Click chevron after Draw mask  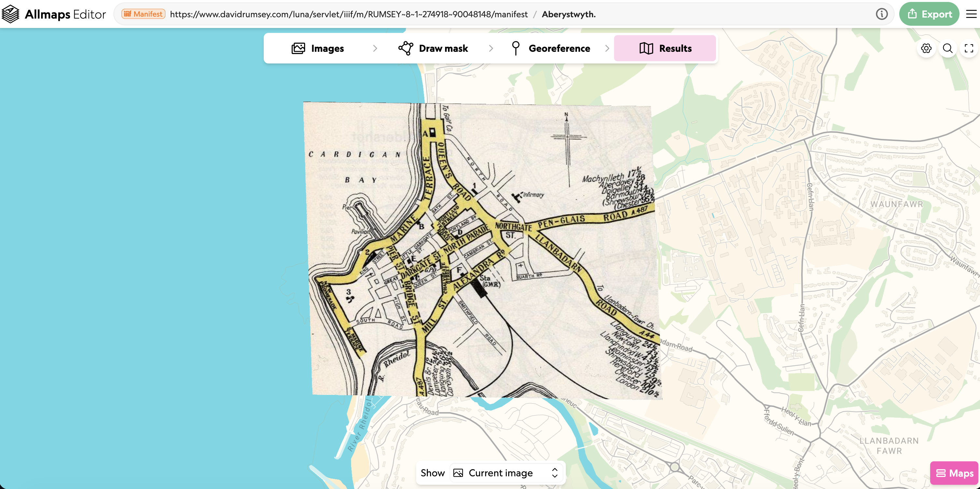[x=491, y=48]
